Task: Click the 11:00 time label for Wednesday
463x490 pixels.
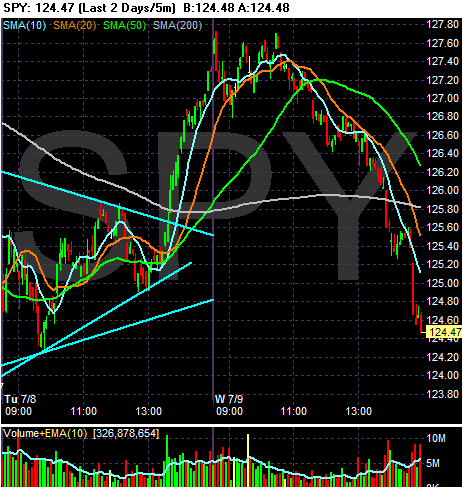Action: (293, 411)
